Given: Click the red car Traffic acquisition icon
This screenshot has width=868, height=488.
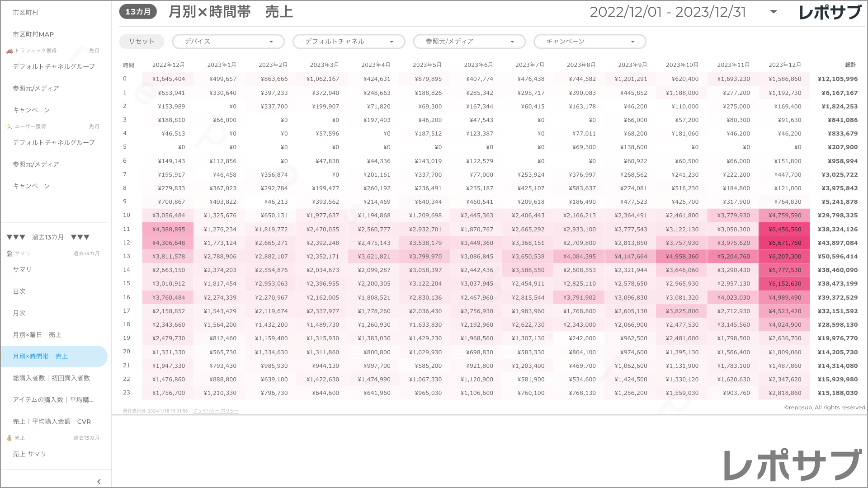Looking at the screenshot, I should click(9, 51).
